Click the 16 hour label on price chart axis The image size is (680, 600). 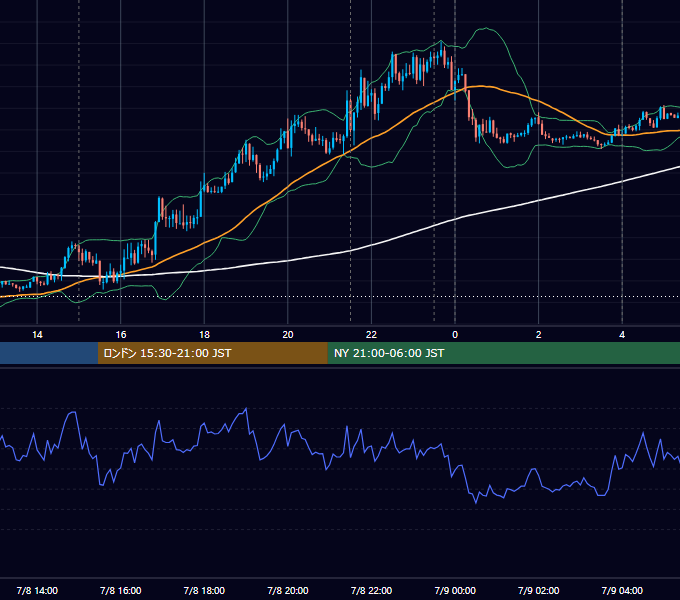(121, 335)
